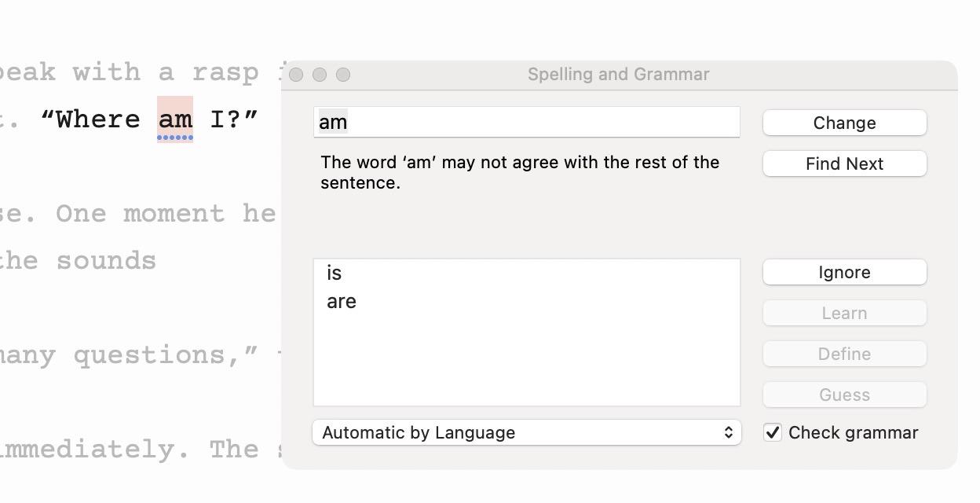The height and width of the screenshot is (503, 980).
Task: Click the empty area of the suggestion list
Action: (526, 362)
